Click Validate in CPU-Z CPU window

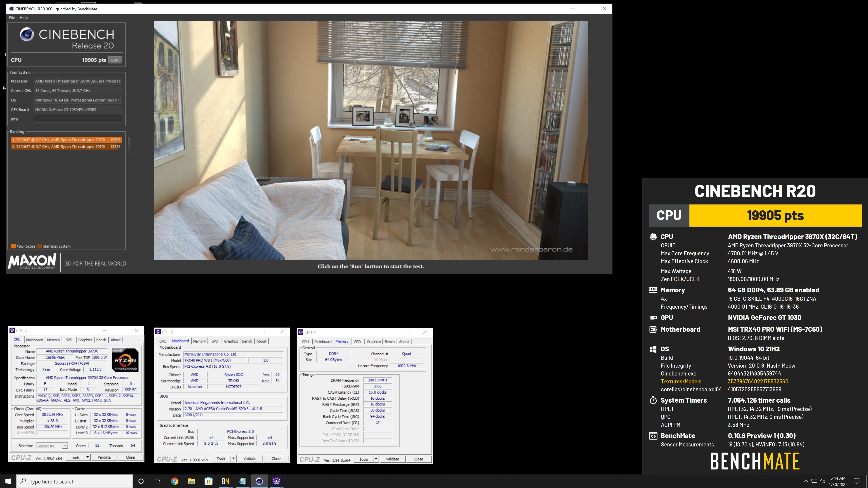(104, 457)
